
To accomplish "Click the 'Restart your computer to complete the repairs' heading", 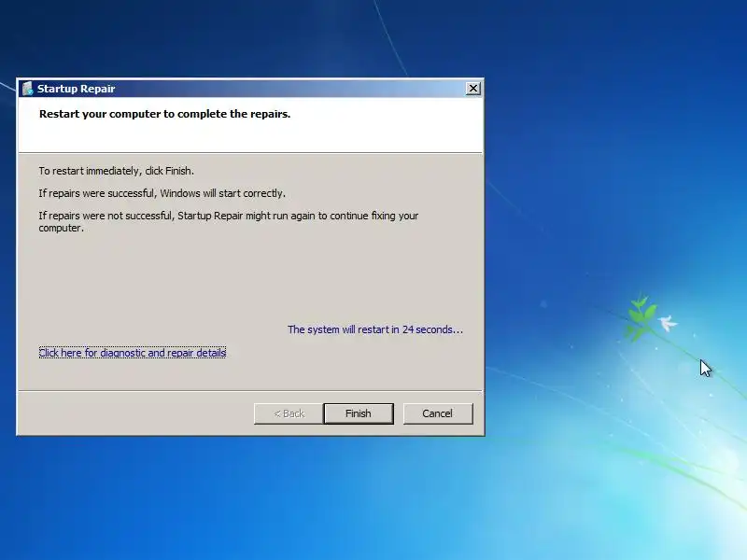I will [x=165, y=114].
